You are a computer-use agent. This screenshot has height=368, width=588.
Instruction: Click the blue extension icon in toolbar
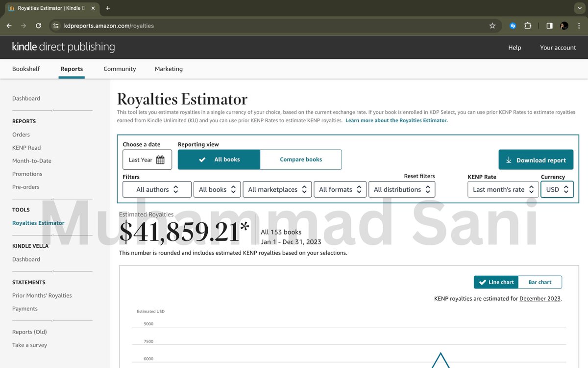[513, 26]
